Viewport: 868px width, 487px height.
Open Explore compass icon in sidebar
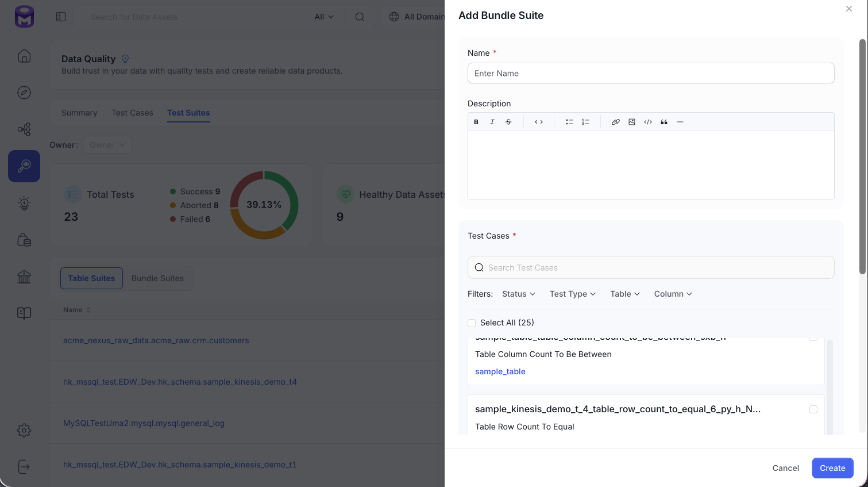coord(24,93)
